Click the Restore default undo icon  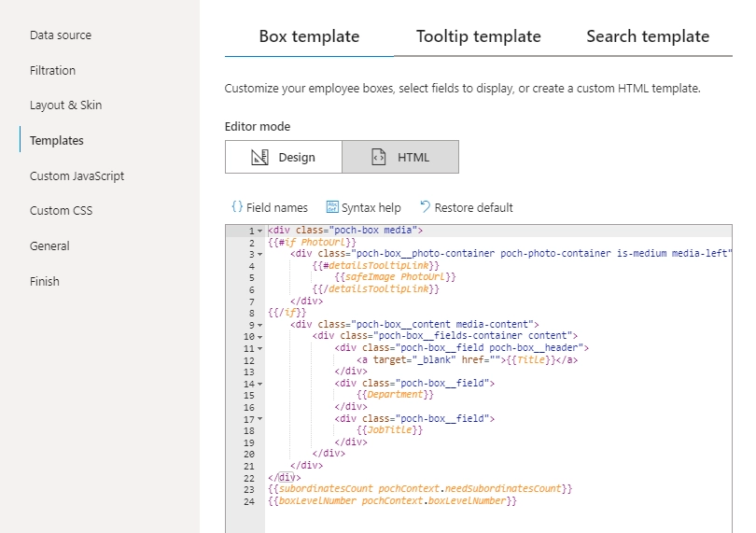click(x=425, y=207)
